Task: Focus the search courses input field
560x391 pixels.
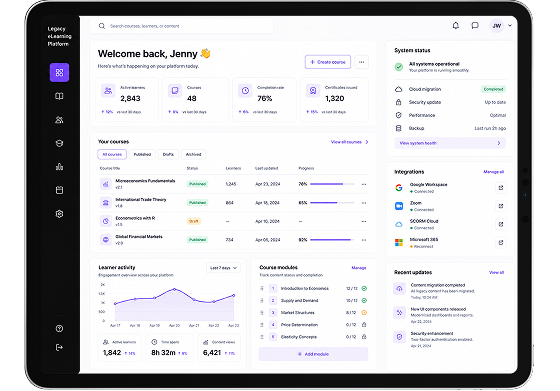Action: tap(181, 26)
